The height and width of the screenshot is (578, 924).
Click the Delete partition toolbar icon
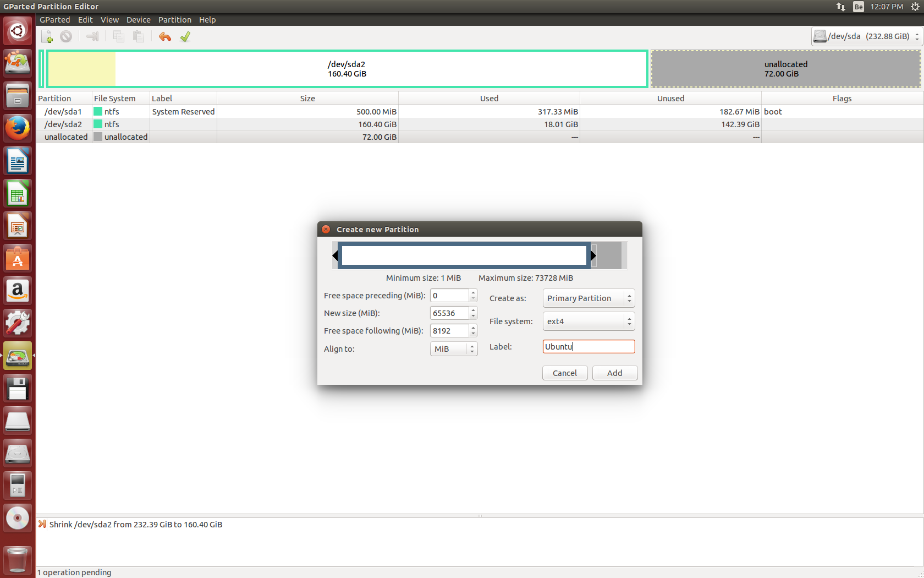(x=65, y=36)
